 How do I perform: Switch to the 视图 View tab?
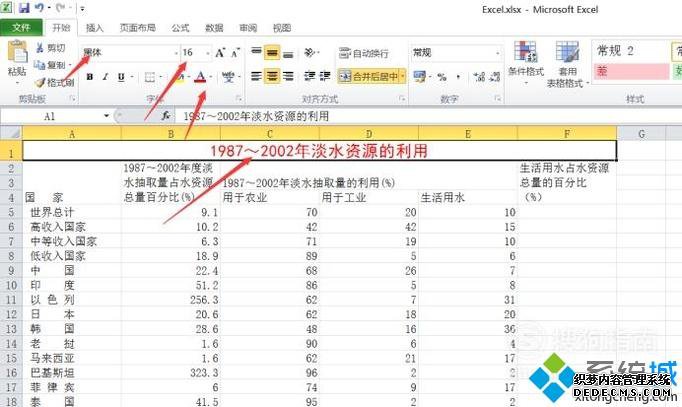coord(282,28)
